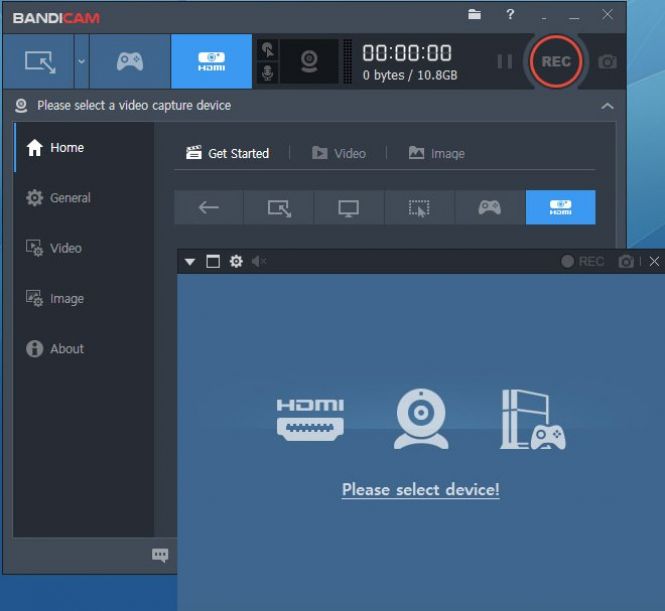This screenshot has width=665, height=611.
Task: Start recording with red REC button
Action: (x=556, y=62)
